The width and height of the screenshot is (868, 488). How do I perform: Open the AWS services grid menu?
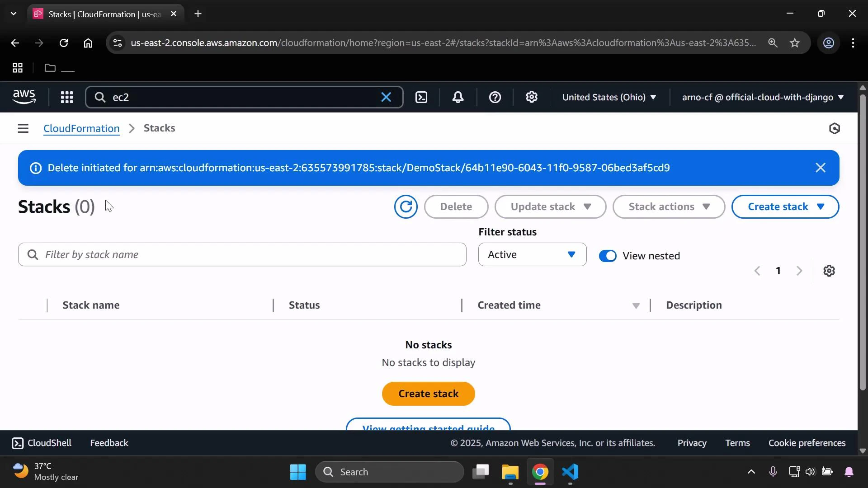click(66, 97)
